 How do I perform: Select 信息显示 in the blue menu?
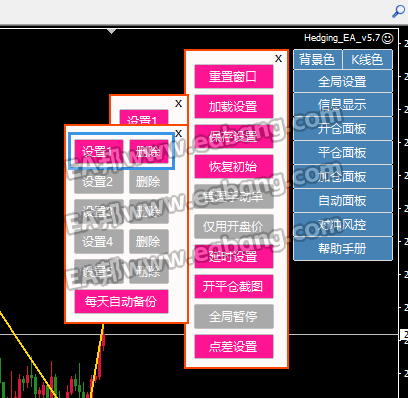343,105
